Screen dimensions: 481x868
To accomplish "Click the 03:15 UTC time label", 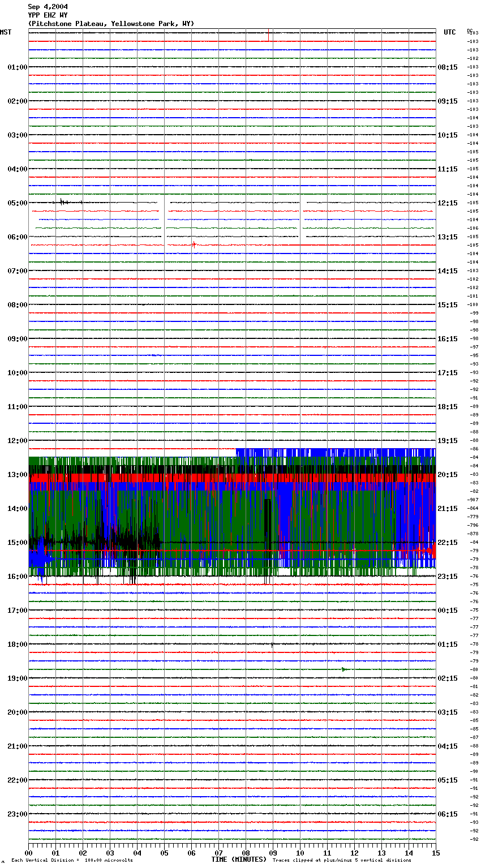I will pos(448,712).
